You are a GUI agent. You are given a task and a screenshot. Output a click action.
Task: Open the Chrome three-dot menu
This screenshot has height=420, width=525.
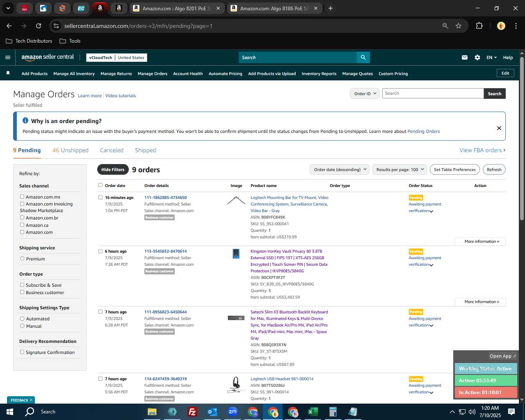point(515,26)
